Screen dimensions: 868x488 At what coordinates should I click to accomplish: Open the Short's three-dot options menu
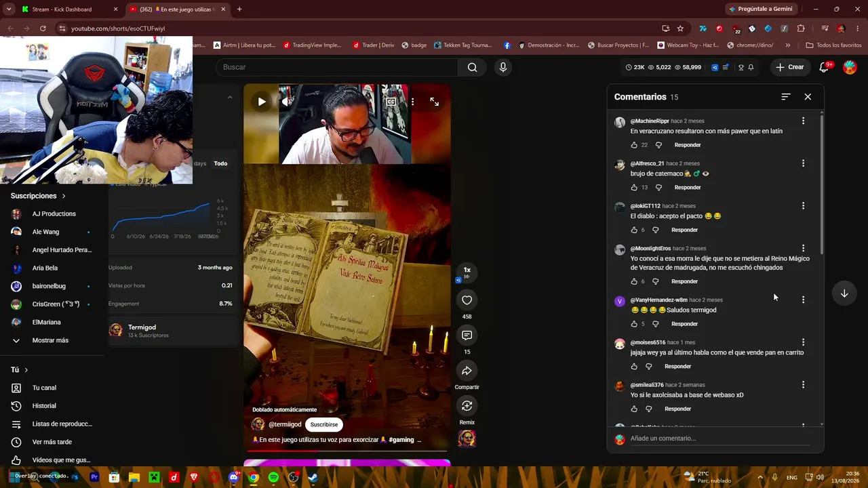tap(412, 102)
